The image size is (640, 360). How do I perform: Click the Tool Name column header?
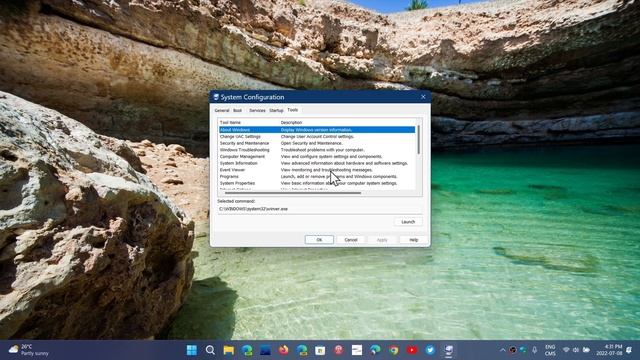pos(230,122)
